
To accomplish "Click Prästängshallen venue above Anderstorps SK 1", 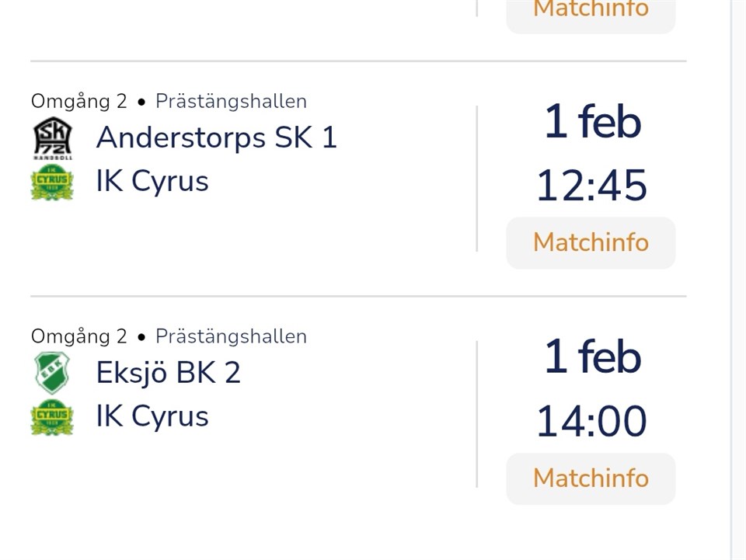I will click(231, 101).
